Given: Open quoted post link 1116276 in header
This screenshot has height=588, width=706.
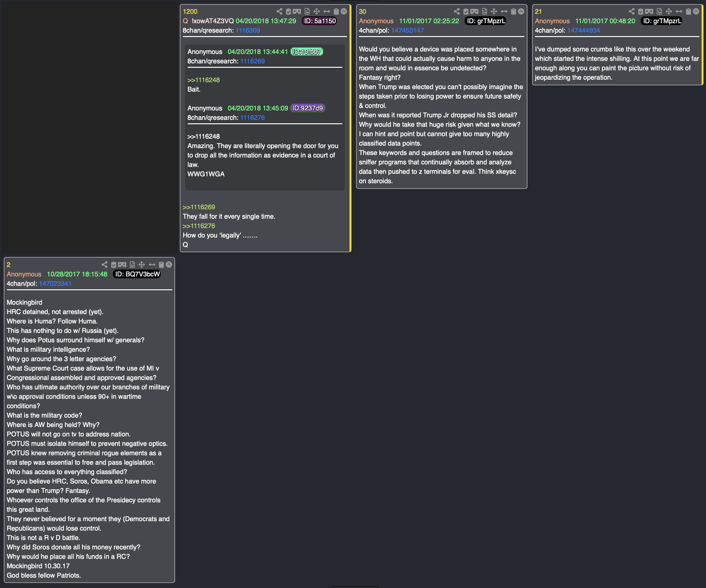Looking at the screenshot, I should pyautogui.click(x=253, y=118).
